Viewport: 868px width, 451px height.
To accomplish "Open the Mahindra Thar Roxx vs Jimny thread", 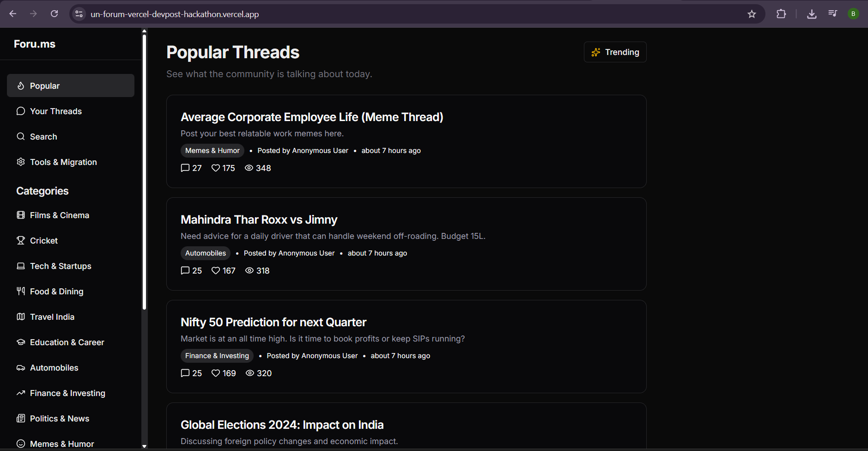I will (259, 219).
